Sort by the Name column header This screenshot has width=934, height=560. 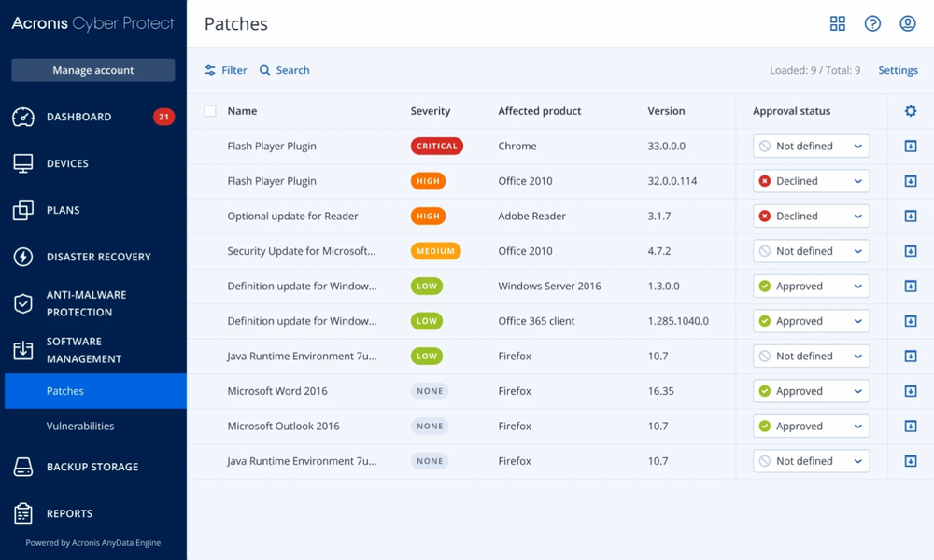(243, 111)
